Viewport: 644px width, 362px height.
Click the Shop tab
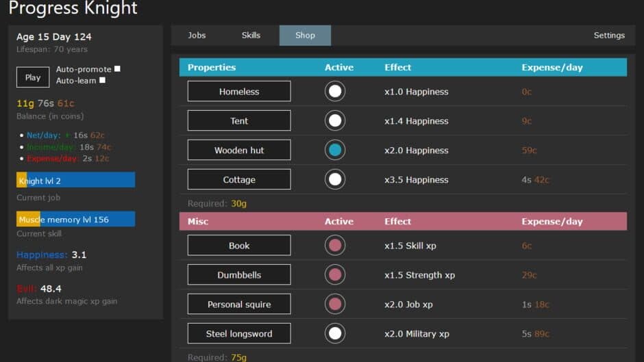pos(305,36)
